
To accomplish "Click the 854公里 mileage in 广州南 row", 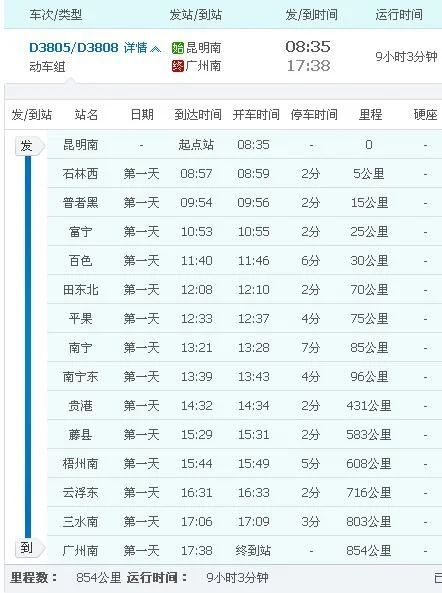I will pos(369,551).
